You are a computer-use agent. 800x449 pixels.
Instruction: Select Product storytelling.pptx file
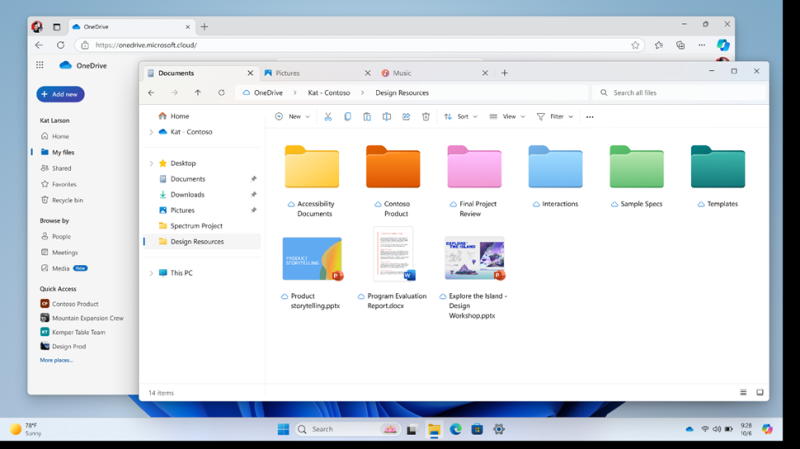(312, 273)
